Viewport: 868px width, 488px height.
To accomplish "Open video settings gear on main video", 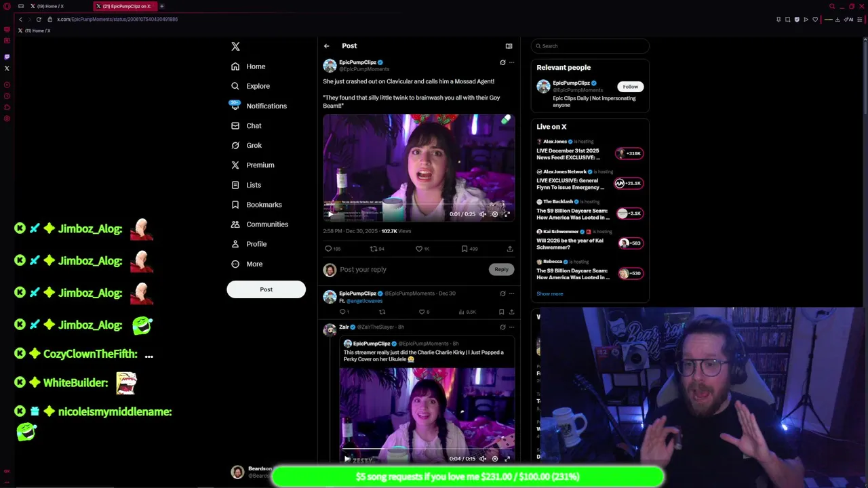I will (494, 214).
